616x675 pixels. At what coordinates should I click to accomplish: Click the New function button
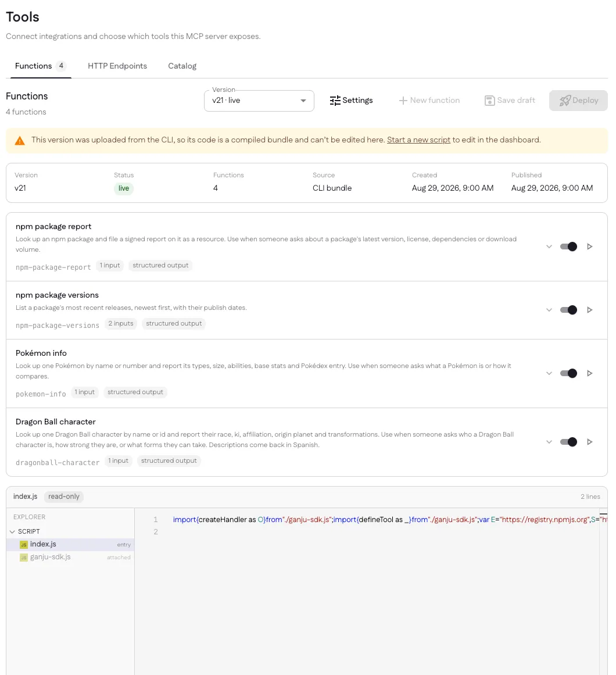[429, 101]
